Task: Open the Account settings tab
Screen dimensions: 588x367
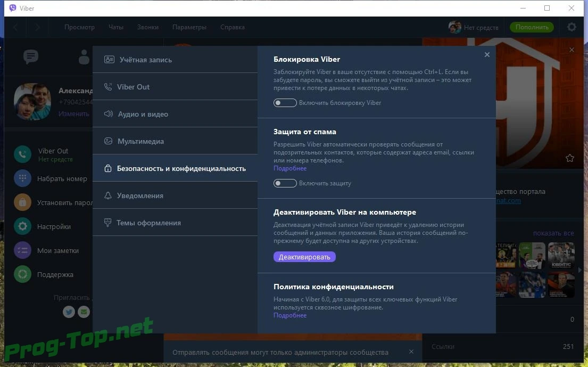Action: (x=175, y=59)
